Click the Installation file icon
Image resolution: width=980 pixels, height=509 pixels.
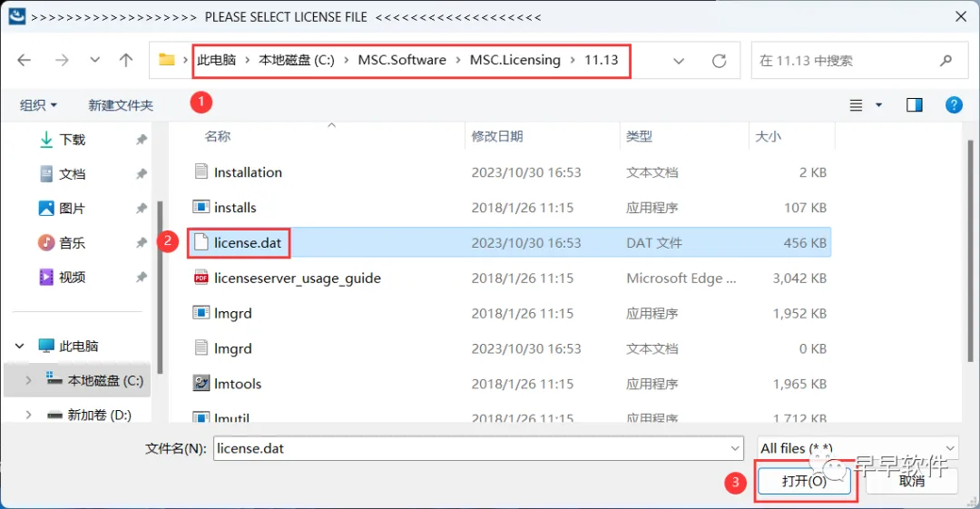201,171
